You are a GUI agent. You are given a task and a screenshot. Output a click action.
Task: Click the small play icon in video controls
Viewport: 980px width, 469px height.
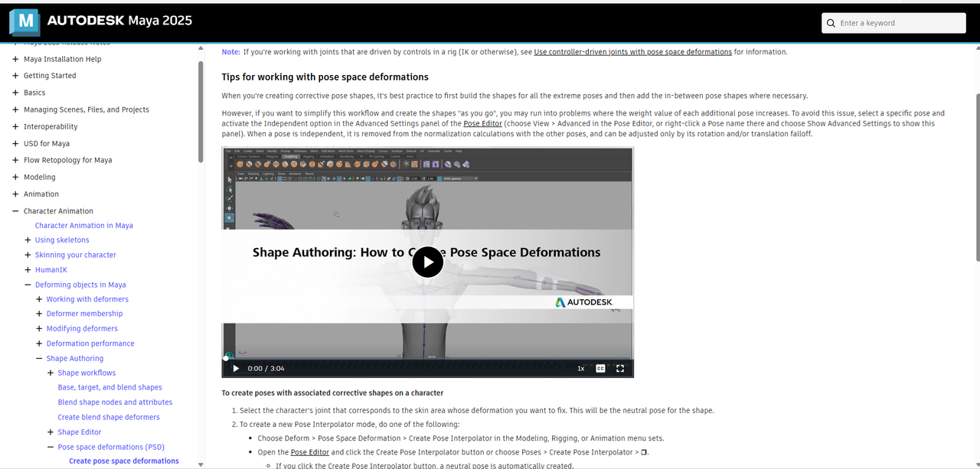coord(236,368)
